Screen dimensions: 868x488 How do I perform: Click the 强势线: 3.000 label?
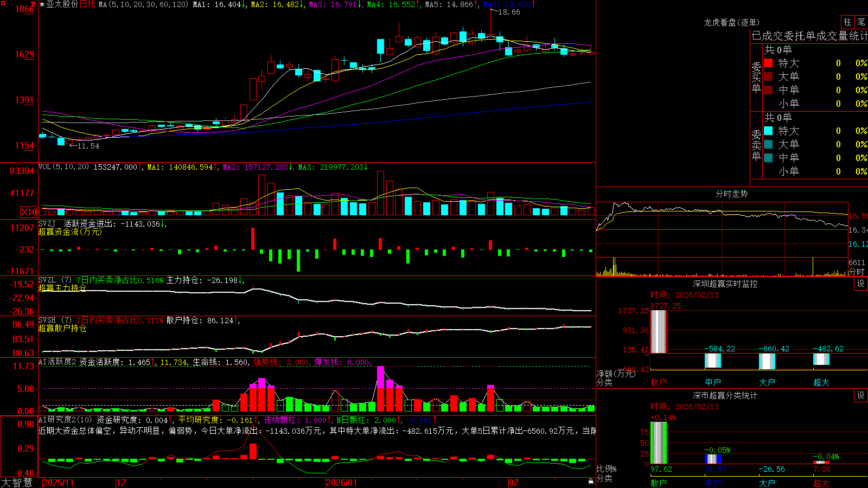coord(282,362)
